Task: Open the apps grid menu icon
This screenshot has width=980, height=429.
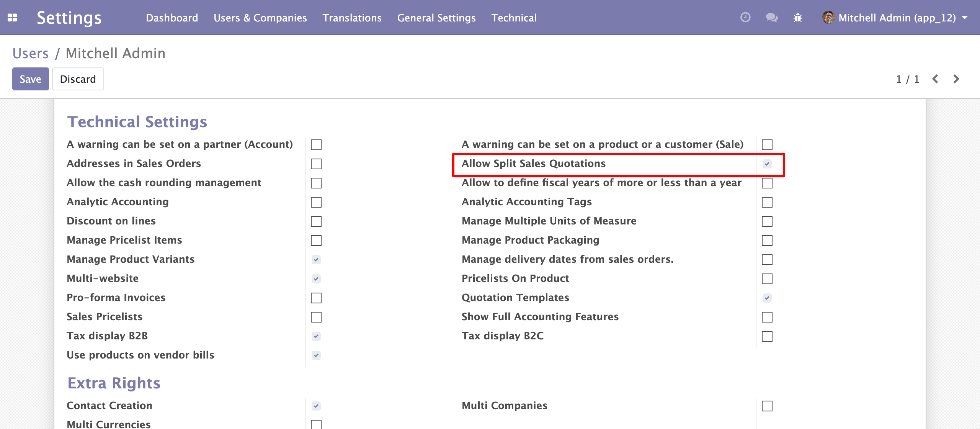Action: click(x=12, y=18)
